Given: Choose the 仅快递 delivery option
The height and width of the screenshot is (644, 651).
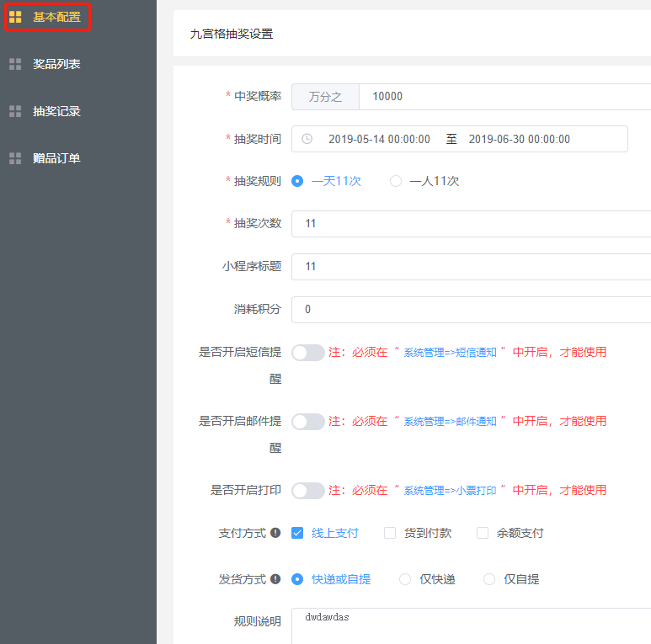Looking at the screenshot, I should click(405, 579).
